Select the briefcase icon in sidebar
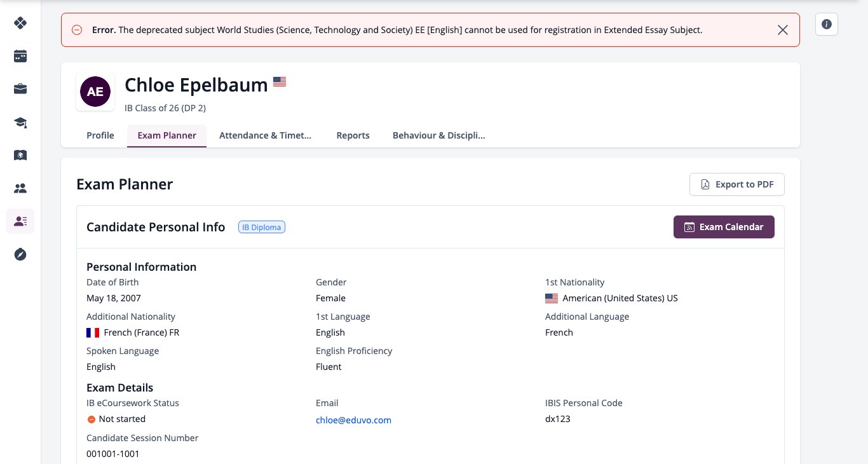868x464 pixels. (x=20, y=89)
